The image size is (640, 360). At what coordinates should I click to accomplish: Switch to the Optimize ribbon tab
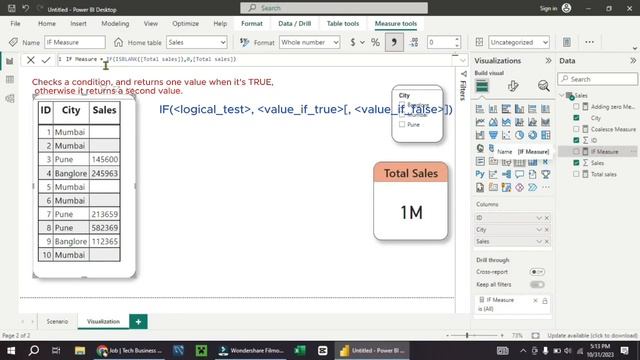pyautogui.click(x=185, y=24)
